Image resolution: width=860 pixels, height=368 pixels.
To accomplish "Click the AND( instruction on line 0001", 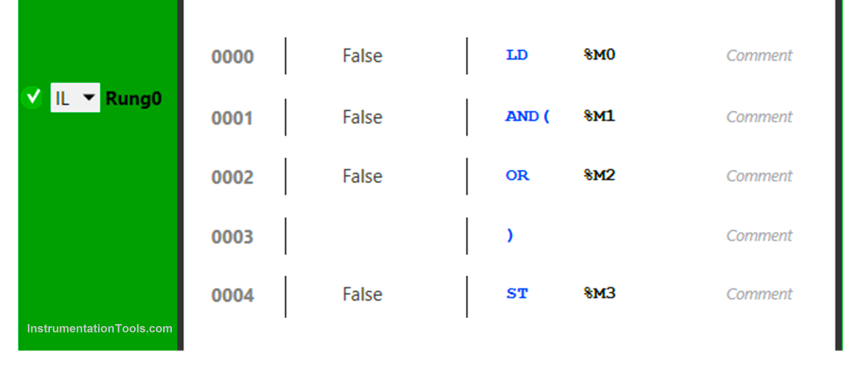I will coord(528,116).
